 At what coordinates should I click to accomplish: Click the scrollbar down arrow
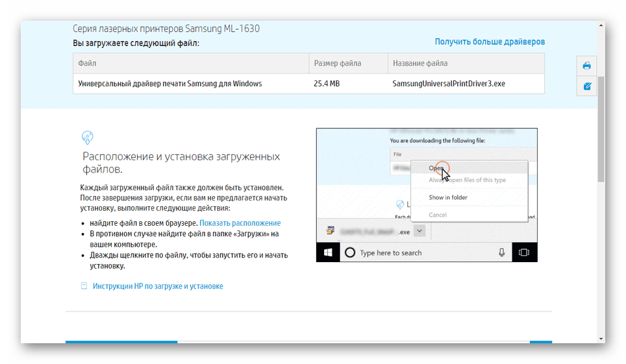tap(601, 339)
